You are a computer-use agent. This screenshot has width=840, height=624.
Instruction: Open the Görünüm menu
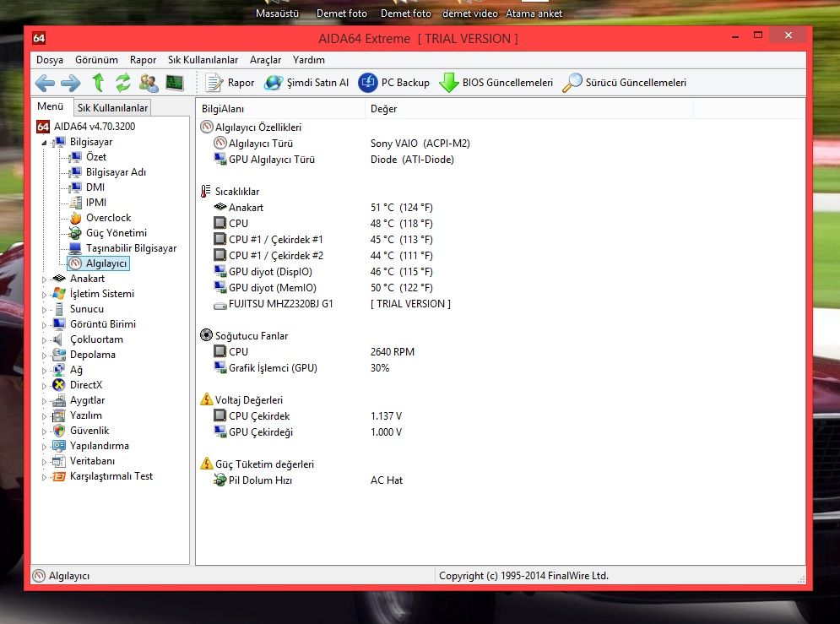pyautogui.click(x=96, y=60)
